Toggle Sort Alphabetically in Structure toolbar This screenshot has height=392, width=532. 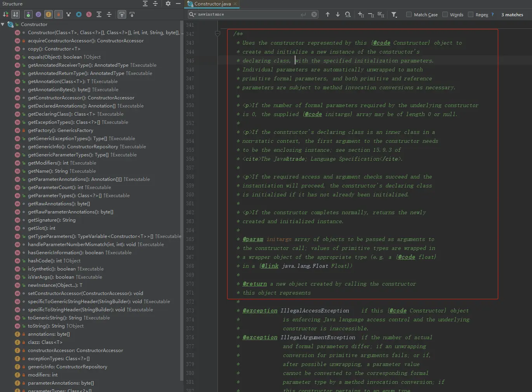pos(16,14)
